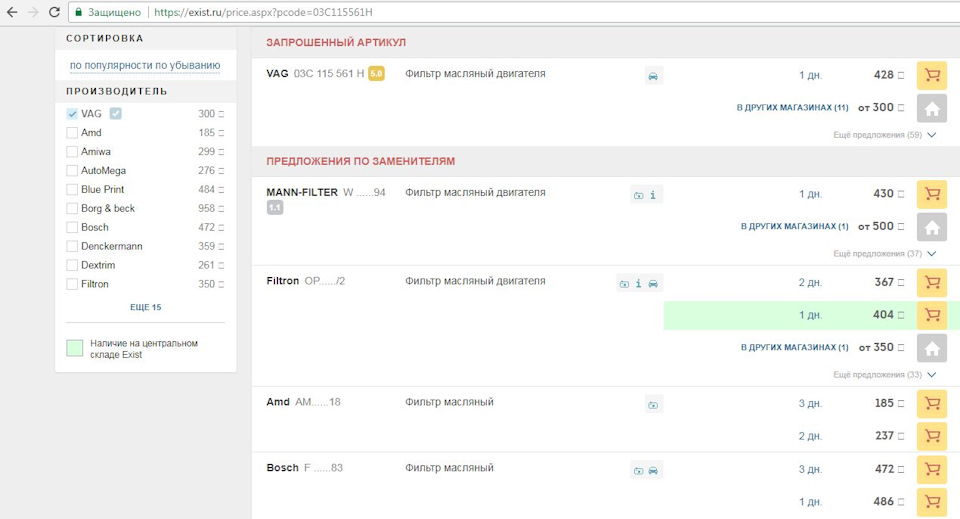Viewport: 960px width, 519px height.
Task: Expand 'Ещё предложения (33)' for Filtron
Action: (x=884, y=375)
